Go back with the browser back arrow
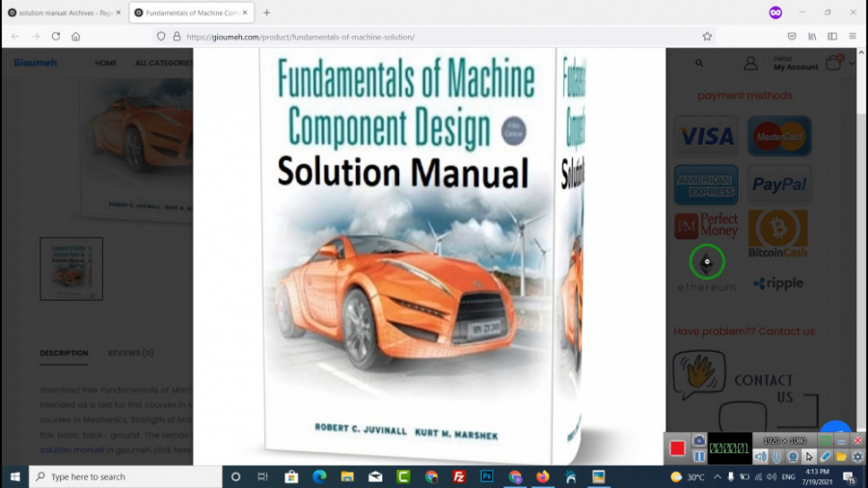The width and height of the screenshot is (868, 488). [x=14, y=37]
